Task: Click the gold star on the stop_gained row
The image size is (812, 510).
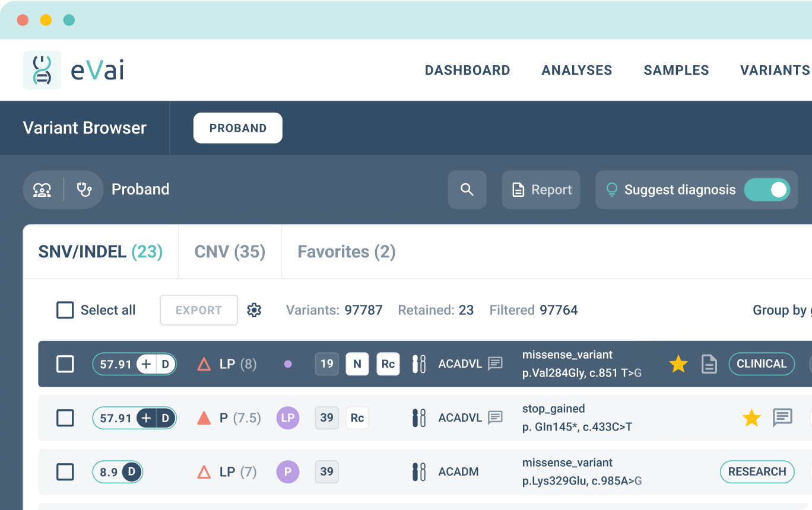Action: 751,418
